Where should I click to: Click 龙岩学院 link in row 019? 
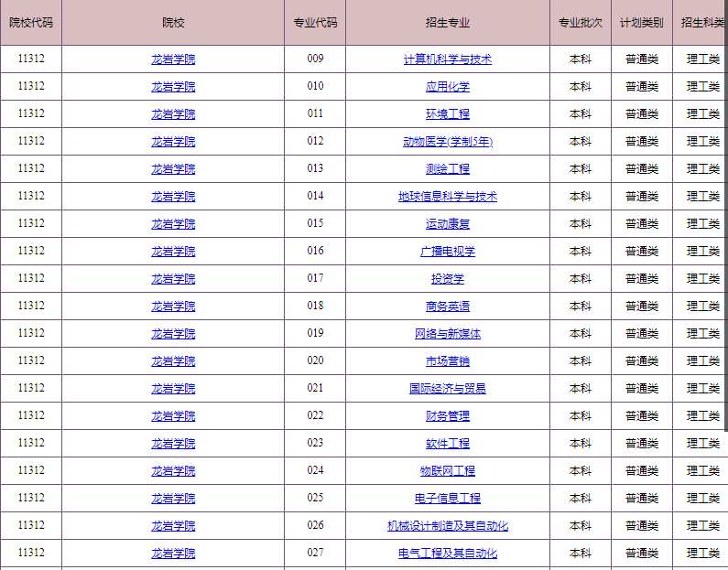point(173,333)
